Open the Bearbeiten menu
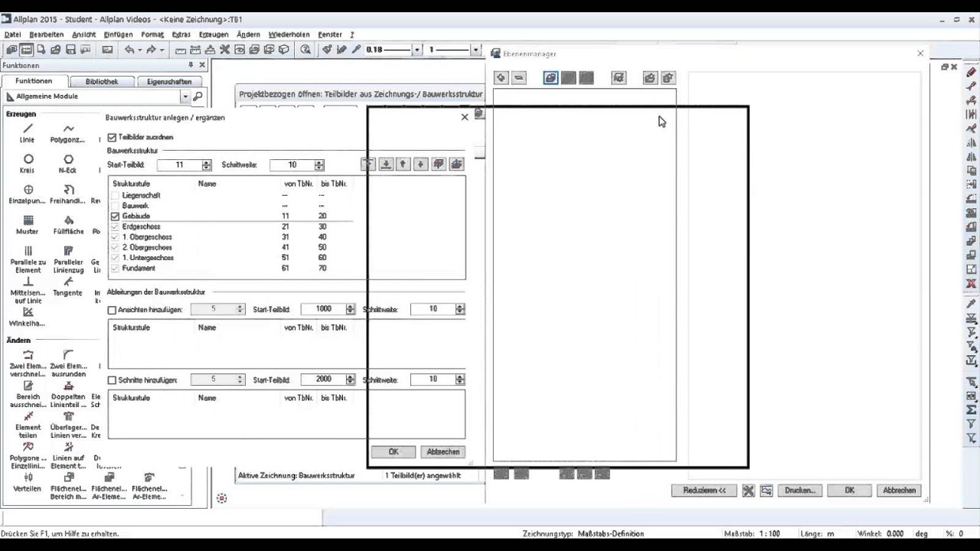Screen dimensions: 980x551 click(47, 34)
